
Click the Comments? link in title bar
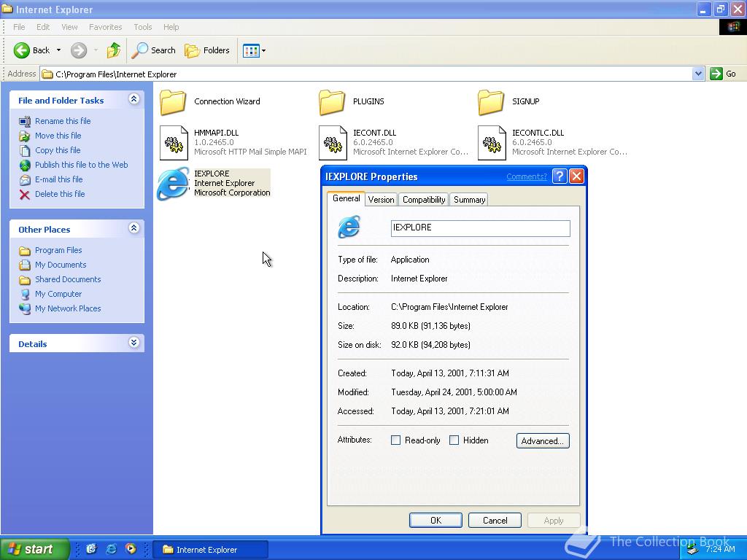tap(527, 176)
